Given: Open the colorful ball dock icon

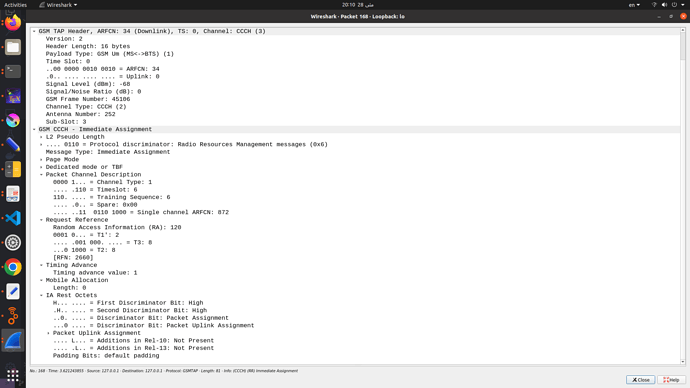Looking at the screenshot, I should tap(13, 120).
